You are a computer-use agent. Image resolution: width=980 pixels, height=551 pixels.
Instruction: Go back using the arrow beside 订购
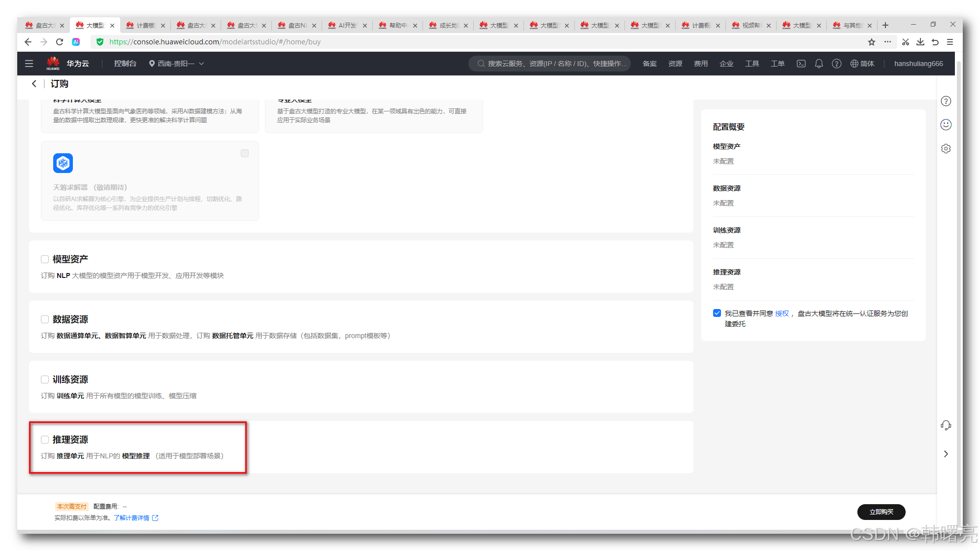(34, 84)
